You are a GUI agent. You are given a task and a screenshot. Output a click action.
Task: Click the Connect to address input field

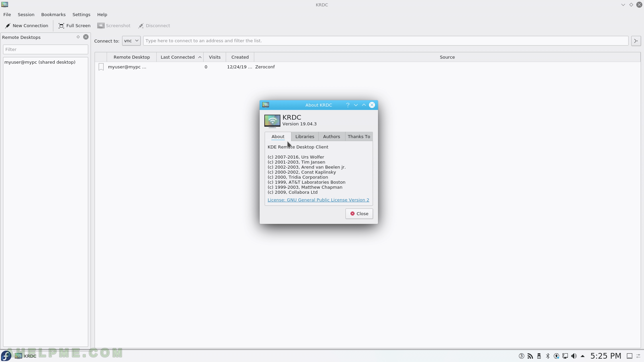click(386, 41)
